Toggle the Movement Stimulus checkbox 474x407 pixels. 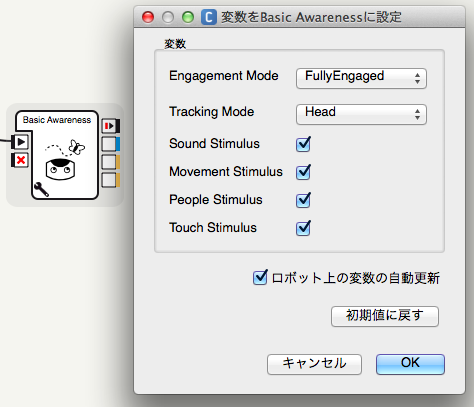[x=303, y=172]
